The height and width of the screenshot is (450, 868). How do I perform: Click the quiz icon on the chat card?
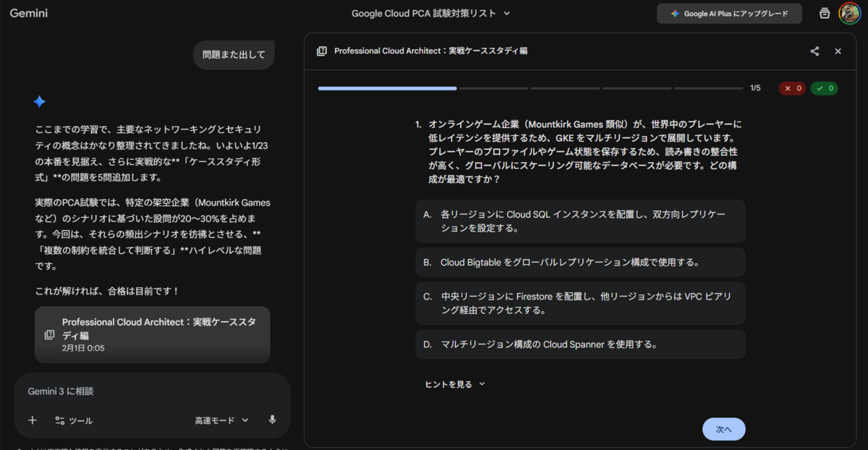[49, 335]
